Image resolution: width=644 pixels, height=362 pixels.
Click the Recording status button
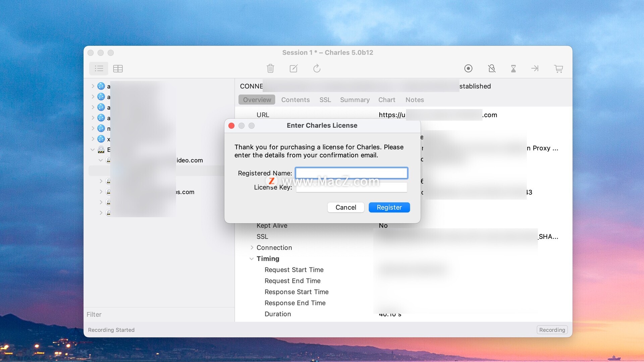point(552,330)
